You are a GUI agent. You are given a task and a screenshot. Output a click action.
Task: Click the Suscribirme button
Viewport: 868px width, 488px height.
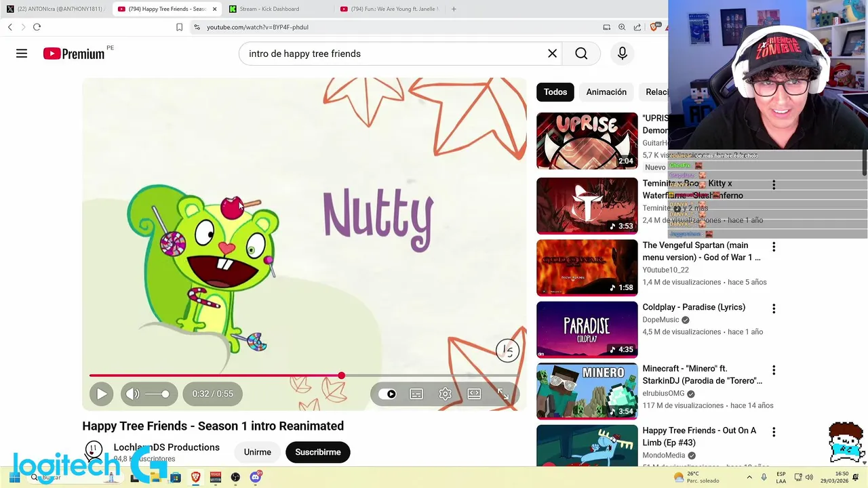pos(318,452)
